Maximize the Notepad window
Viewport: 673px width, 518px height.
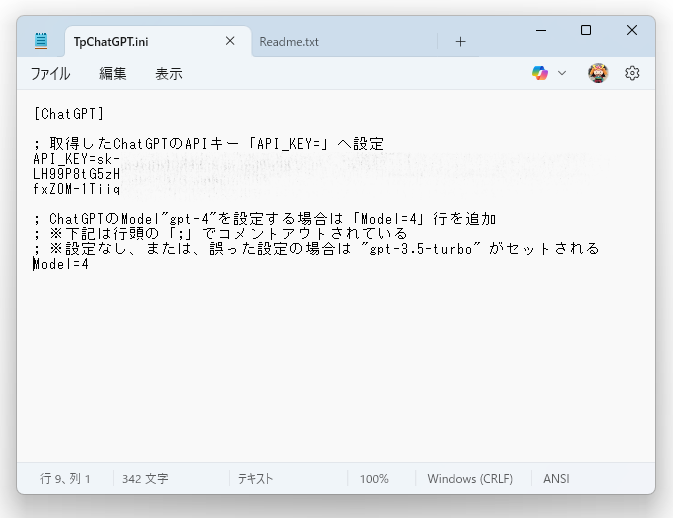(x=586, y=30)
